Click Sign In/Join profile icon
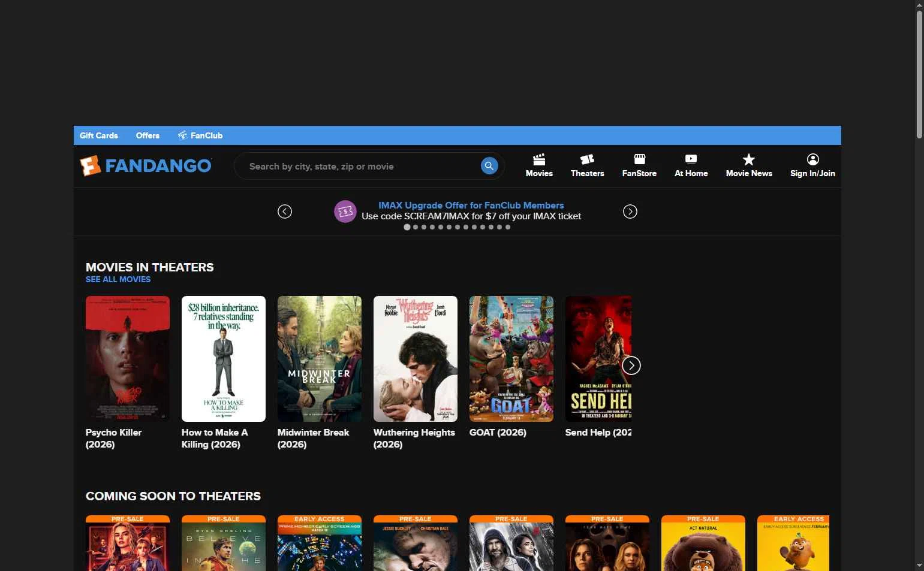 [x=812, y=166]
